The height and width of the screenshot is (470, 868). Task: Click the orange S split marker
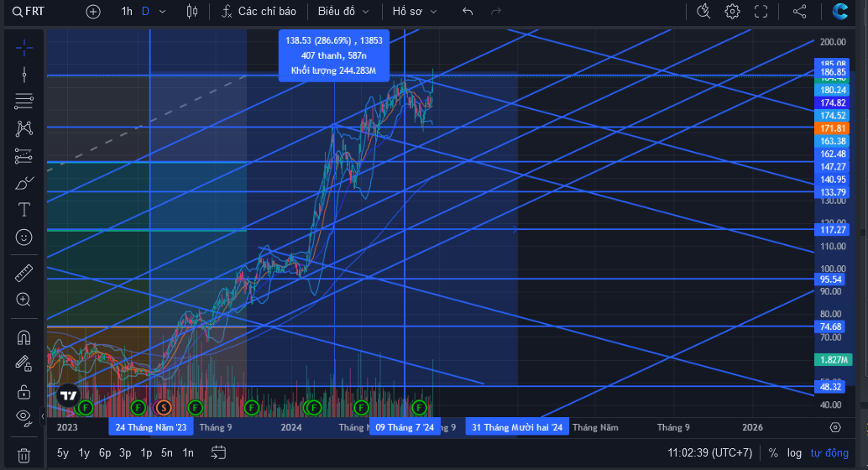click(x=164, y=408)
